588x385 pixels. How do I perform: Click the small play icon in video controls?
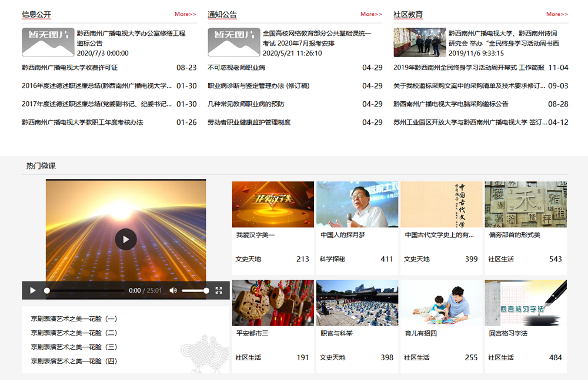pyautogui.click(x=33, y=290)
